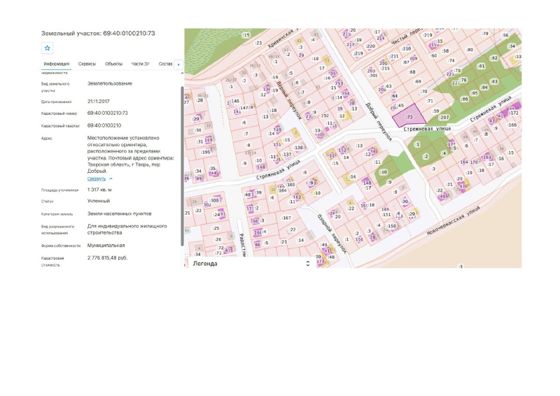Click cadastral quarter value 69:40:0100210

click(104, 126)
